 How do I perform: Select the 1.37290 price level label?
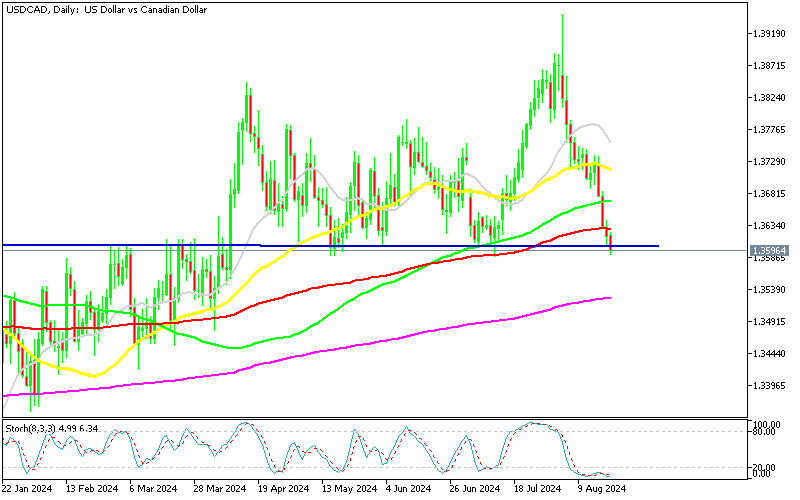click(769, 161)
